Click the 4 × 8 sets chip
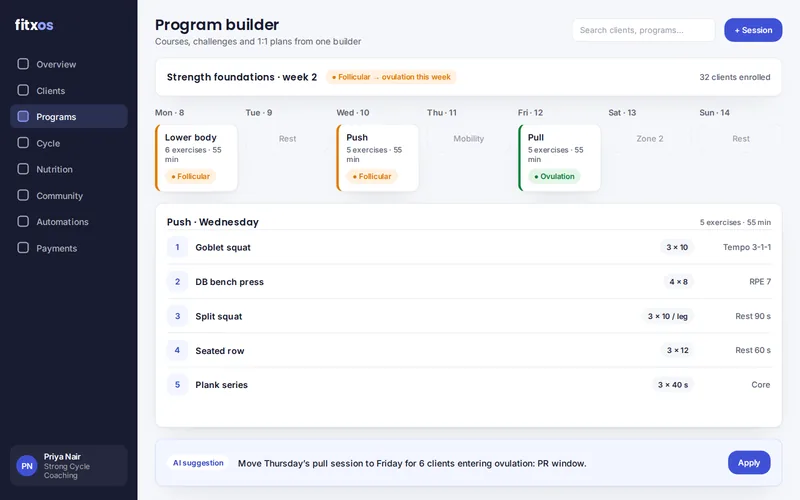 pyautogui.click(x=679, y=282)
